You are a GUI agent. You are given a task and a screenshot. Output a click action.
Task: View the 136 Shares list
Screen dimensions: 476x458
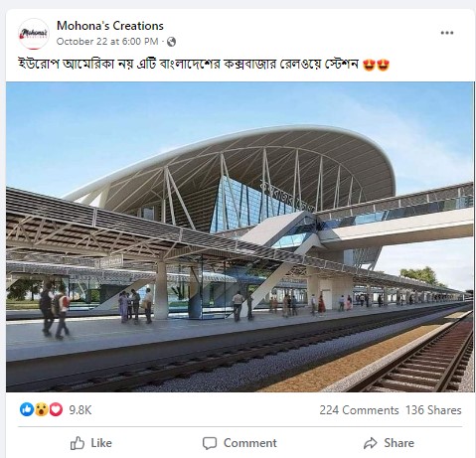coord(433,410)
